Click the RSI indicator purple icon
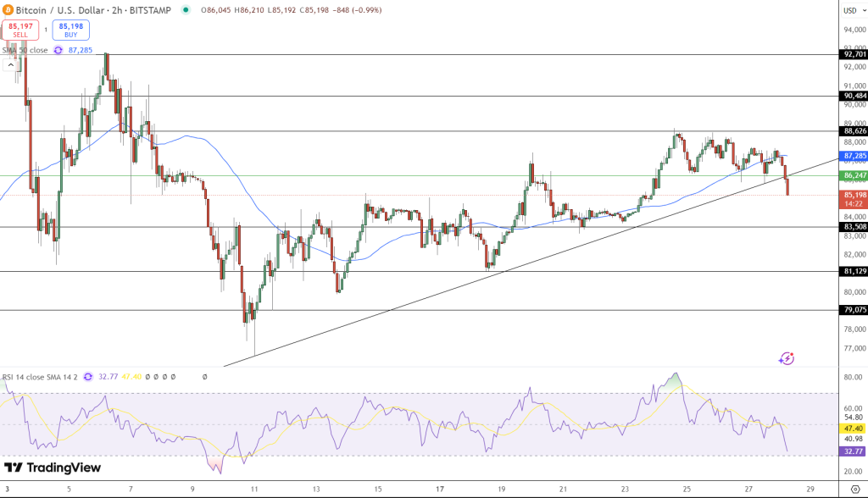The height and width of the screenshot is (498, 868). pyautogui.click(x=88, y=377)
